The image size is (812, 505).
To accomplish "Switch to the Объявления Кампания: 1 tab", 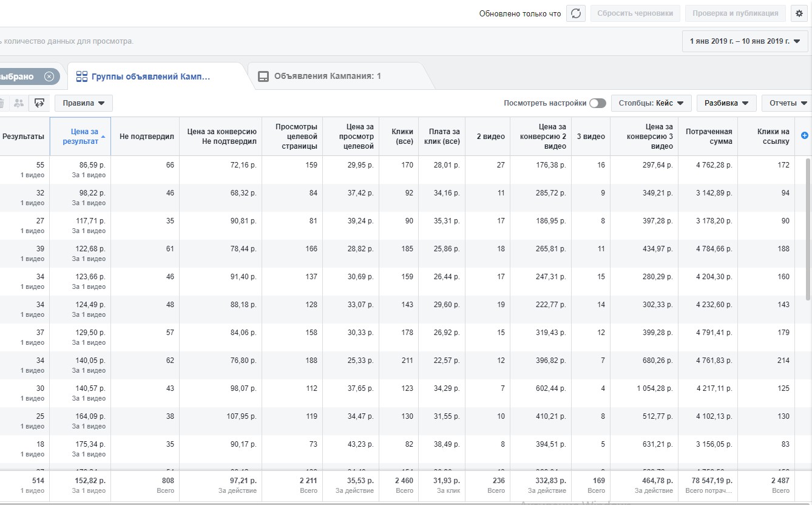I will pyautogui.click(x=328, y=76).
